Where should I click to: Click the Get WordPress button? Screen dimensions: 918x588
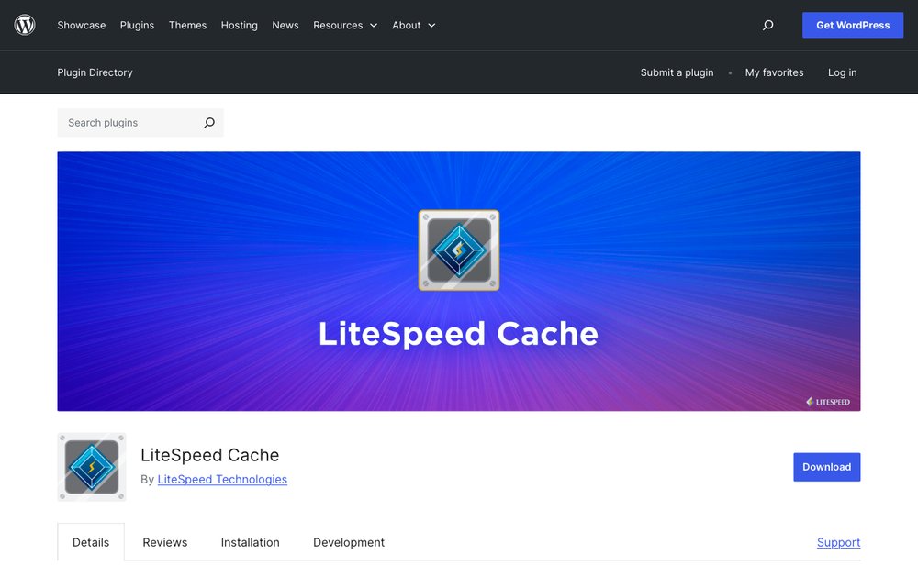853,25
